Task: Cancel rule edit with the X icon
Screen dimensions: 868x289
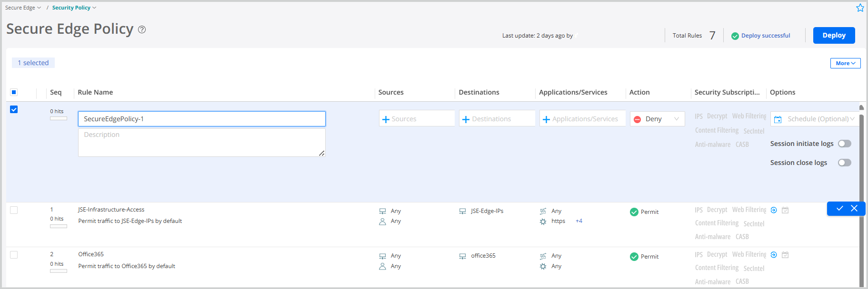Action: [854, 208]
